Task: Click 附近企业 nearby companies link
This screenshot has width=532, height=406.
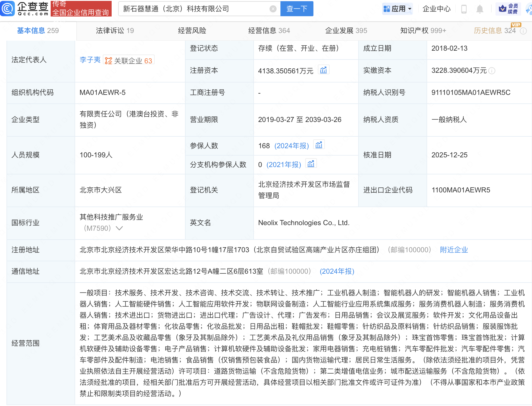Action: point(454,250)
